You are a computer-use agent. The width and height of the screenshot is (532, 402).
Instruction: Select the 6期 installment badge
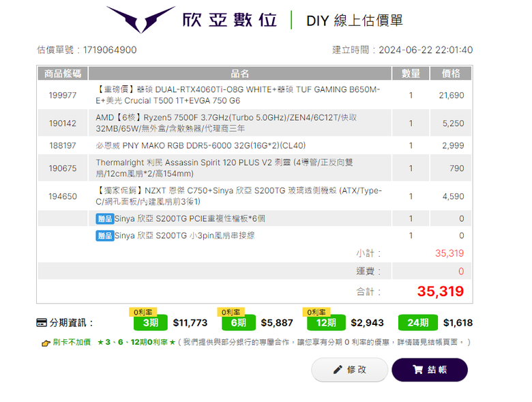point(239,323)
